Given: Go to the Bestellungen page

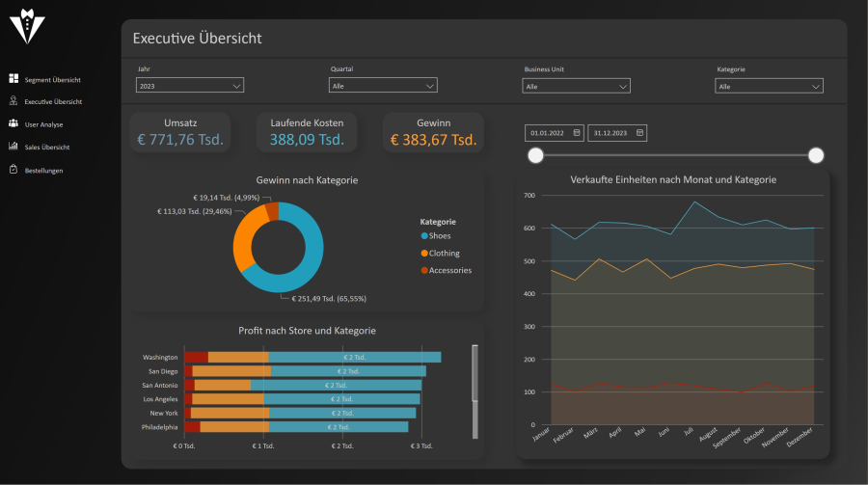Looking at the screenshot, I should tap(43, 171).
